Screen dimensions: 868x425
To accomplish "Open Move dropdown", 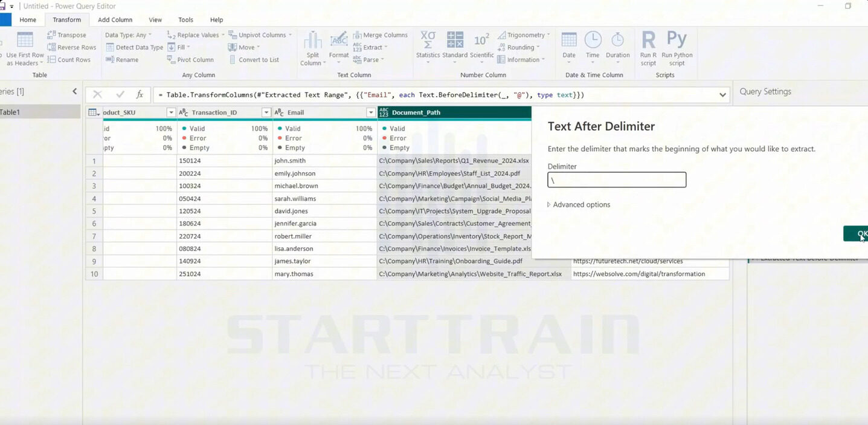I will (x=244, y=47).
